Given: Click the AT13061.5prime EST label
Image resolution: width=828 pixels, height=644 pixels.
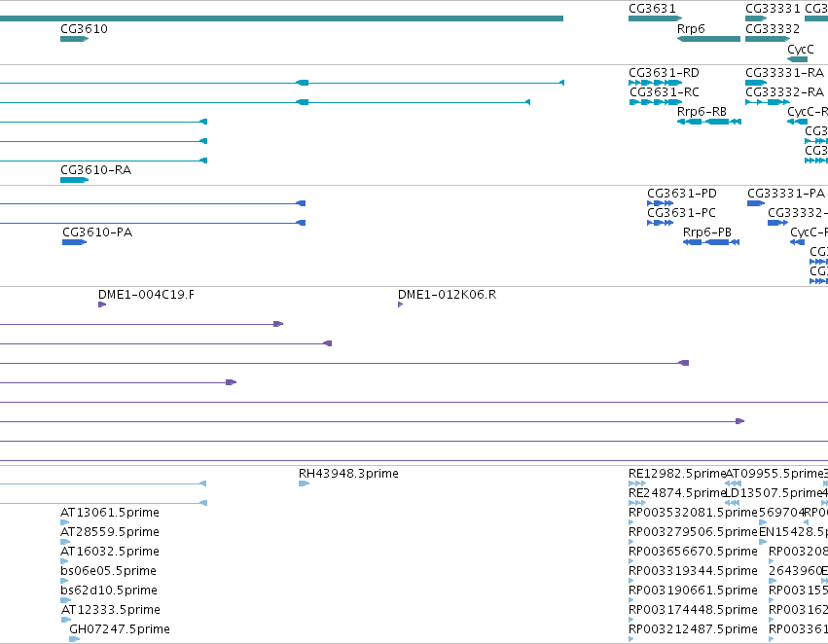Looking at the screenshot, I should pos(110,513).
